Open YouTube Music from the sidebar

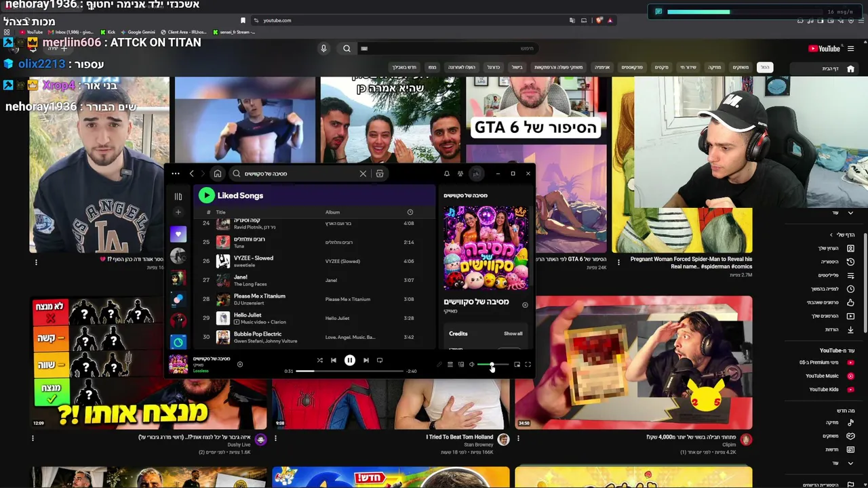pos(829,376)
